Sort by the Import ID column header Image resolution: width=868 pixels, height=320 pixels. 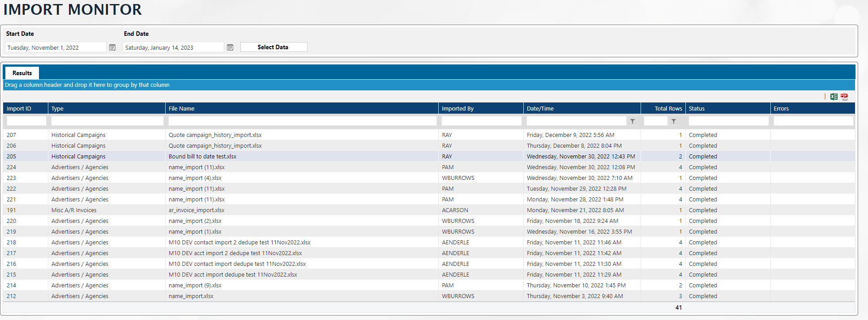19,109
